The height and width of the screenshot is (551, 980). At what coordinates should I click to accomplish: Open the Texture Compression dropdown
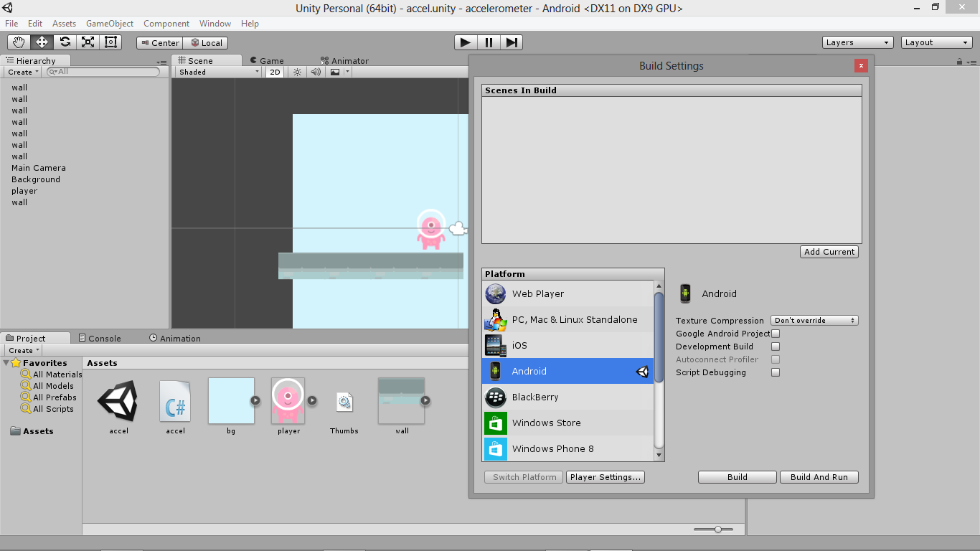coord(814,320)
